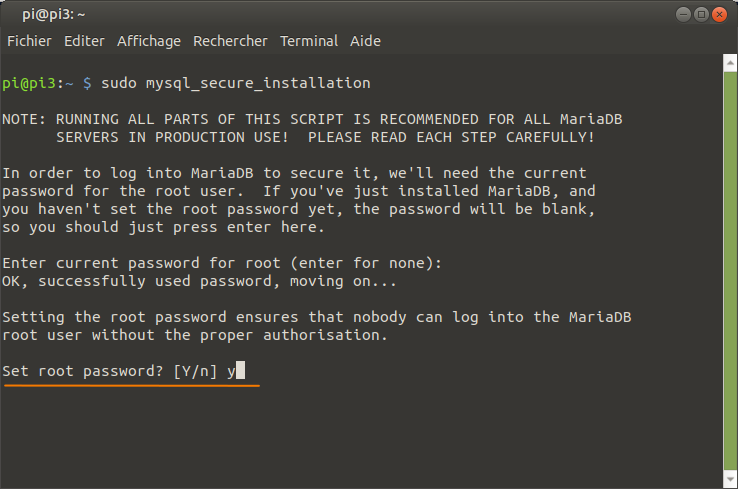Click the blinking cursor block after y
The image size is (738, 489).
pos(241,370)
